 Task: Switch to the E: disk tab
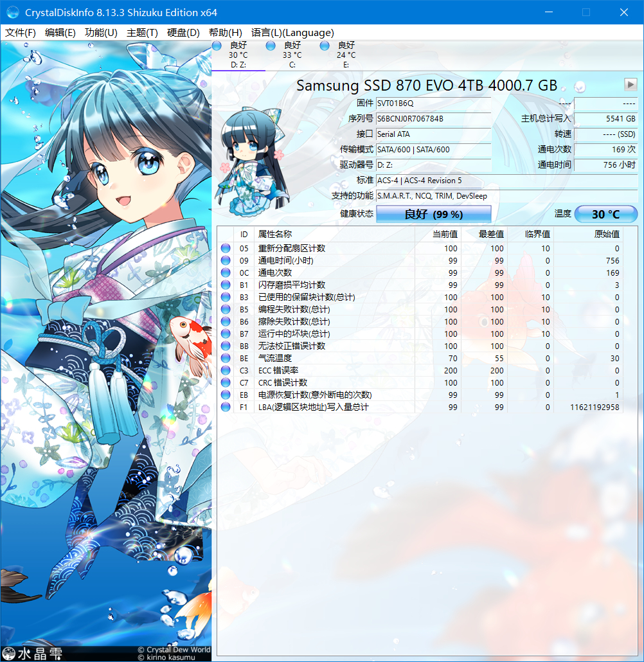[x=346, y=55]
